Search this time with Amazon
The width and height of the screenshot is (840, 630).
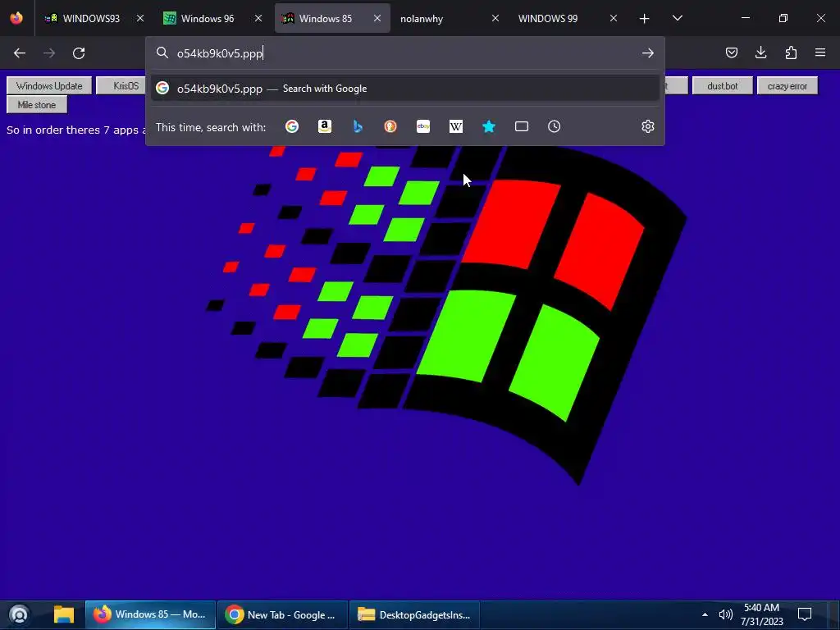(325, 126)
